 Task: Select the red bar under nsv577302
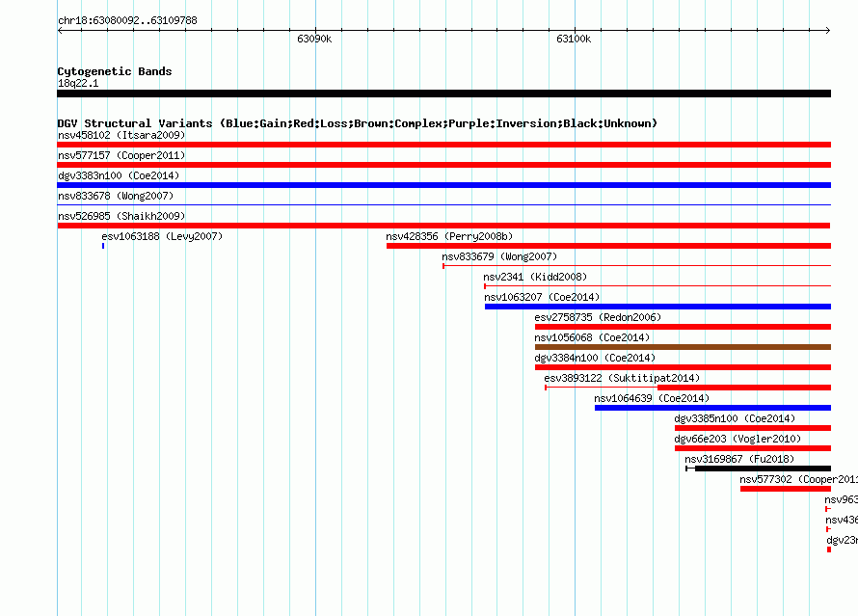click(x=786, y=489)
